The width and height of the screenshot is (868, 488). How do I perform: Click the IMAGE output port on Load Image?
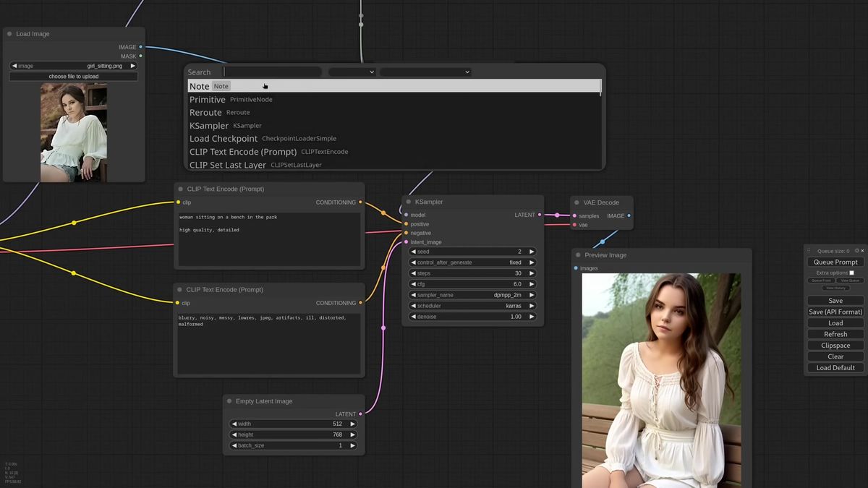141,47
